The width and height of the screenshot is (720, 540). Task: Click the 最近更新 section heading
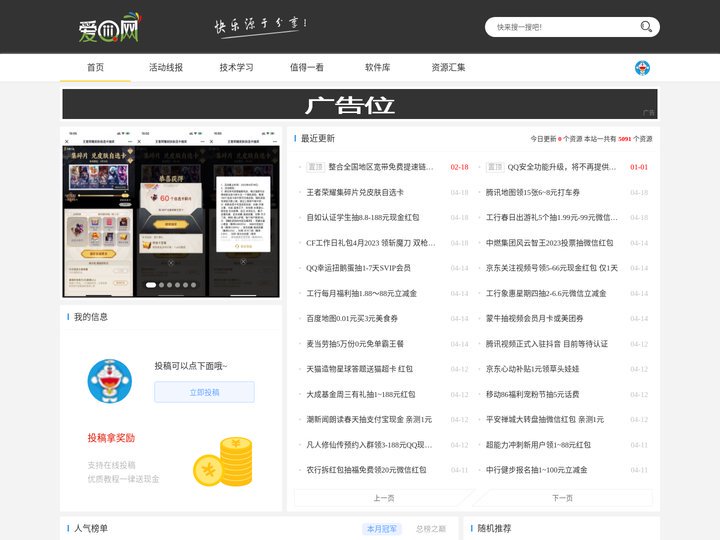click(318, 139)
